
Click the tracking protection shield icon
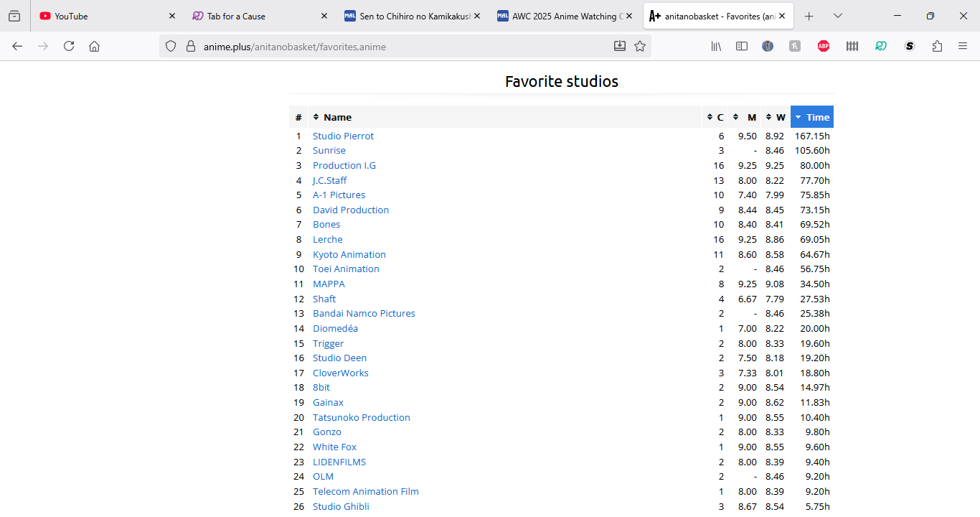pos(171,46)
